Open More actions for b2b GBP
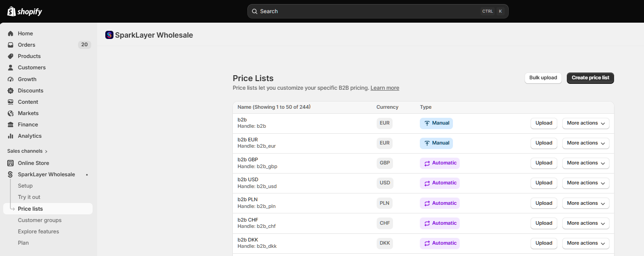The width and height of the screenshot is (644, 256). [585, 163]
